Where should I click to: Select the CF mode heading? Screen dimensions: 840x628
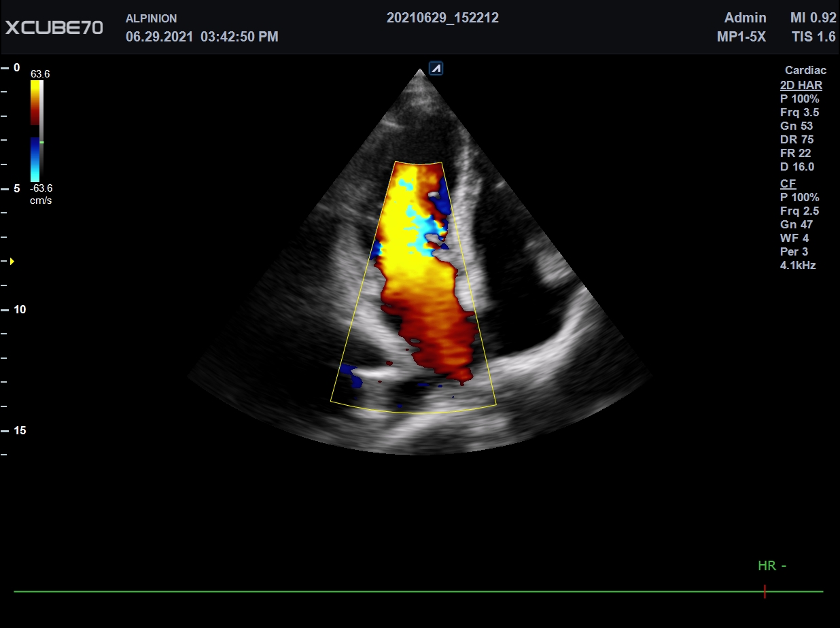(x=788, y=184)
